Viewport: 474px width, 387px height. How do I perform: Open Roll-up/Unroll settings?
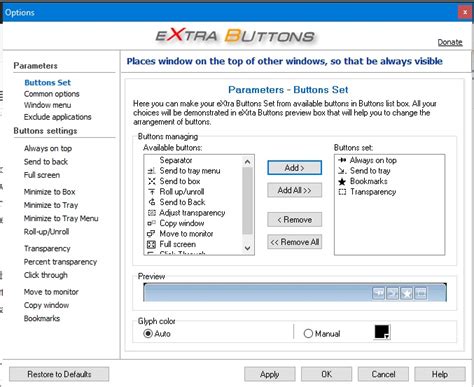coord(46,232)
